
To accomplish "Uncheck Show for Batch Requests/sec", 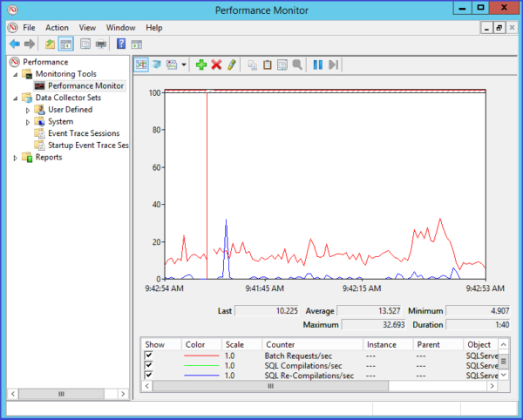I will [x=148, y=356].
